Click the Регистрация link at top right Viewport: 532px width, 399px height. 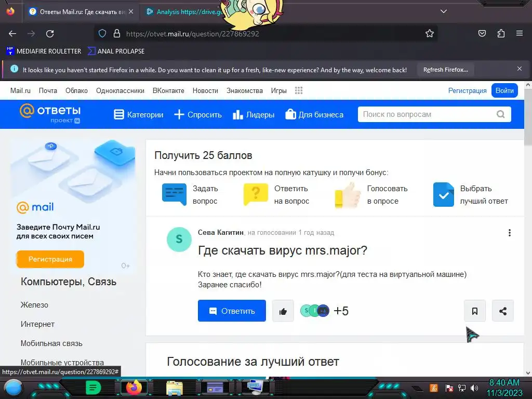tap(467, 90)
